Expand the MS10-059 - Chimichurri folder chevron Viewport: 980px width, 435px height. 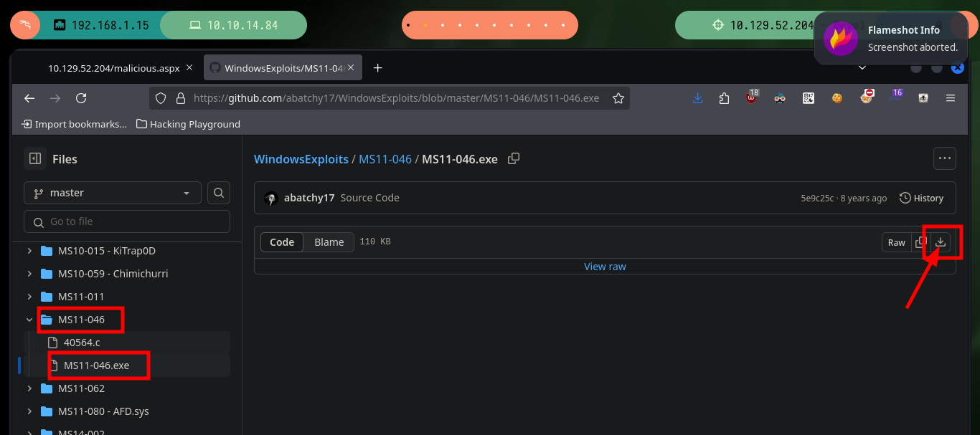pyautogui.click(x=29, y=274)
